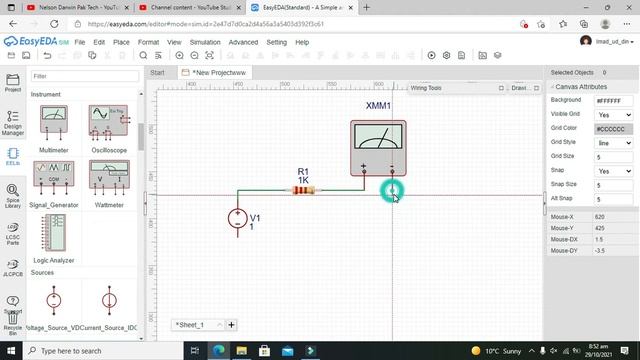Image resolution: width=640 pixels, height=360 pixels.
Task: Open the Visible Grid dropdown
Action: (613, 115)
